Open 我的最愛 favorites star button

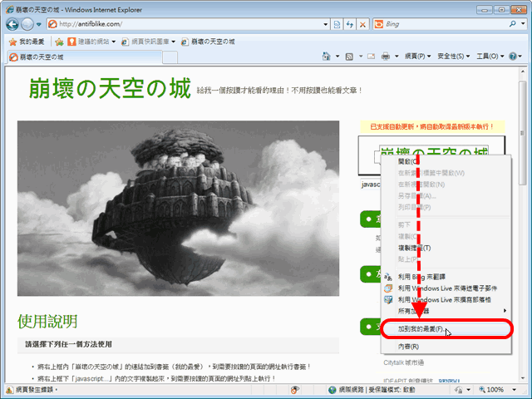tap(27, 42)
